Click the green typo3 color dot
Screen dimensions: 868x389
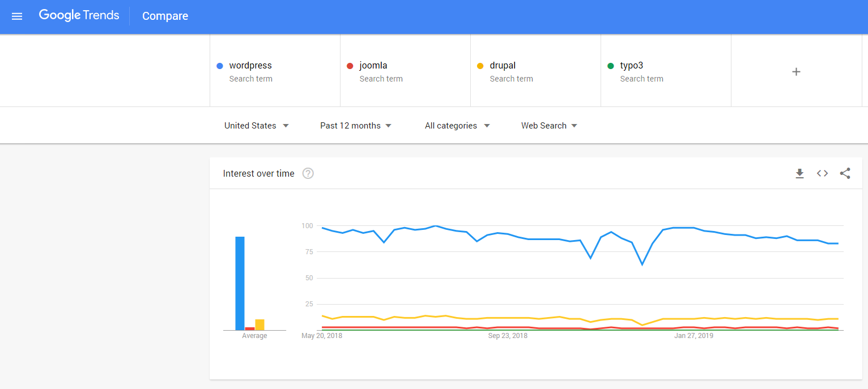click(611, 66)
